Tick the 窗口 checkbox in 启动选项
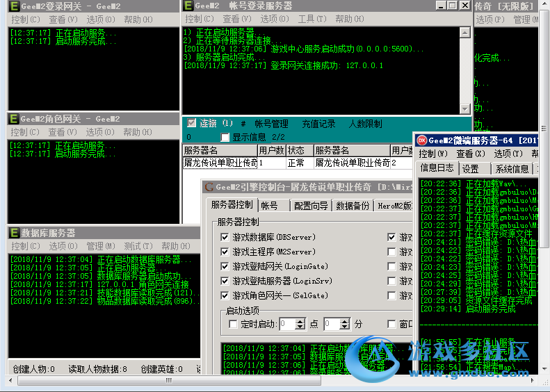Screen dimensions: 550x392 pyautogui.click(x=391, y=325)
